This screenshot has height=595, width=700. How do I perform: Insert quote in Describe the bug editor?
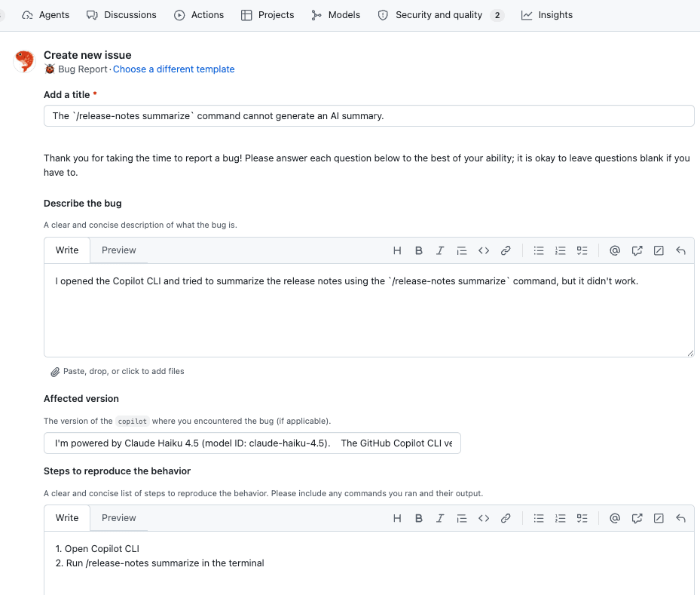point(462,250)
